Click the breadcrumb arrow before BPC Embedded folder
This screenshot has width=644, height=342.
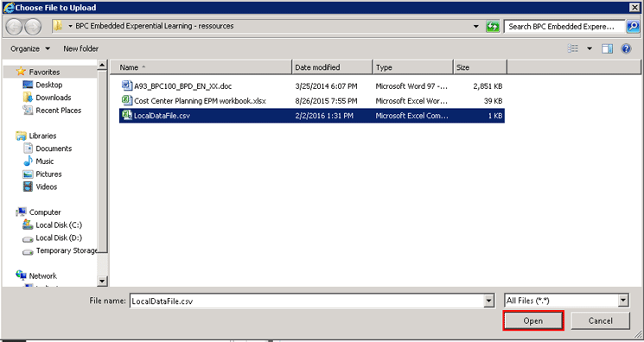(70, 26)
